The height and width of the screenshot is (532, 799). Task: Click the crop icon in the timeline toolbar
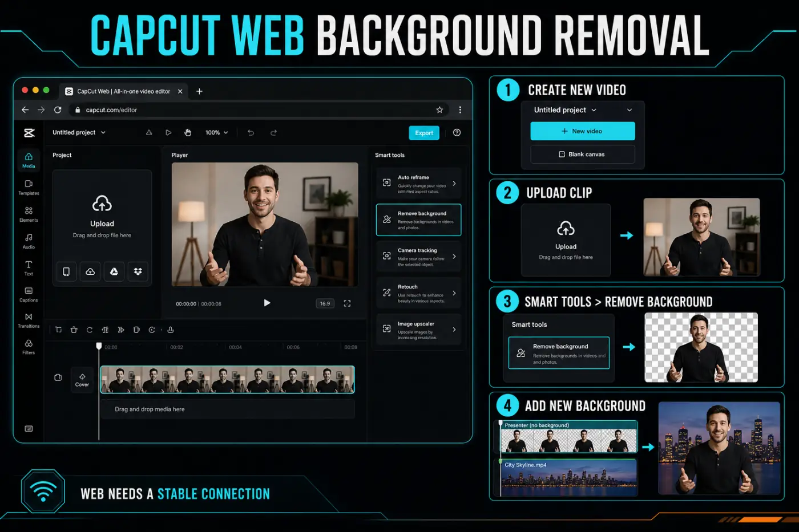pos(58,330)
